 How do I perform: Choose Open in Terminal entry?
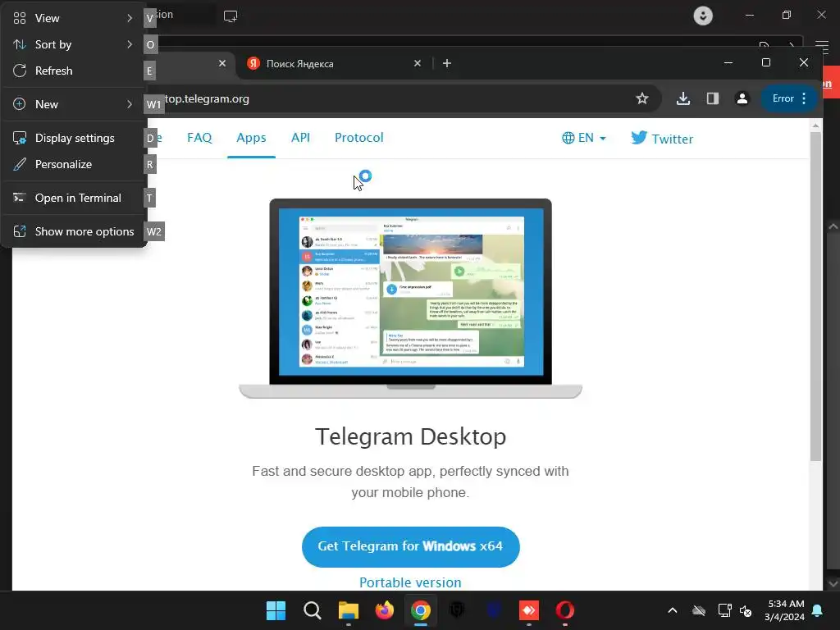point(73,199)
